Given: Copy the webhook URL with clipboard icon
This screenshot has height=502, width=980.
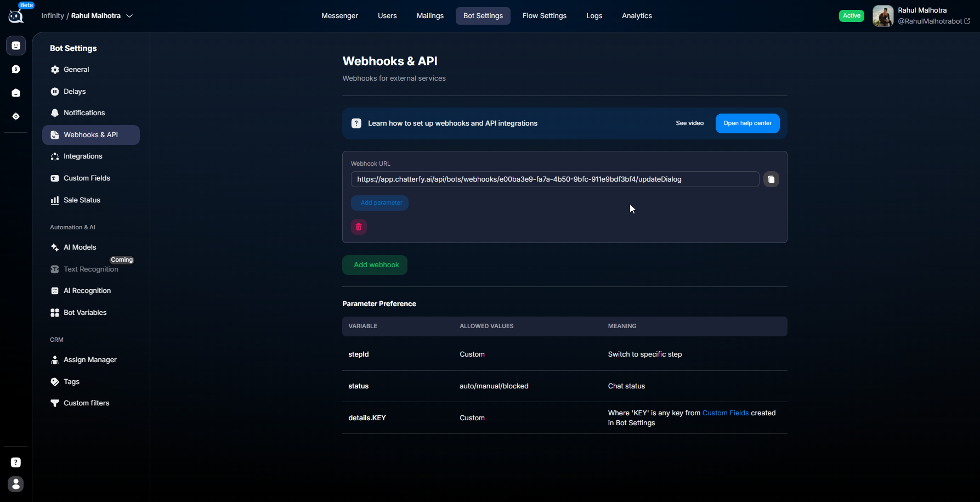Looking at the screenshot, I should [x=771, y=179].
